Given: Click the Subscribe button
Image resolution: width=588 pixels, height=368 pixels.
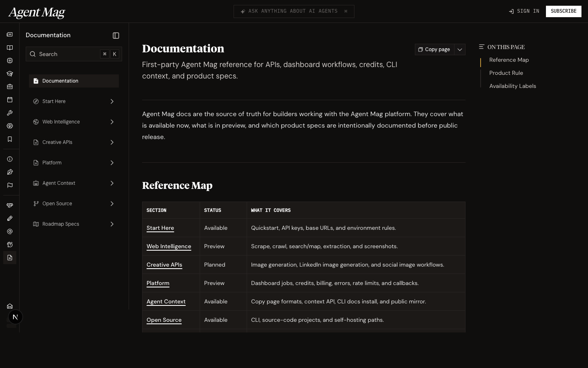Looking at the screenshot, I should [x=563, y=11].
